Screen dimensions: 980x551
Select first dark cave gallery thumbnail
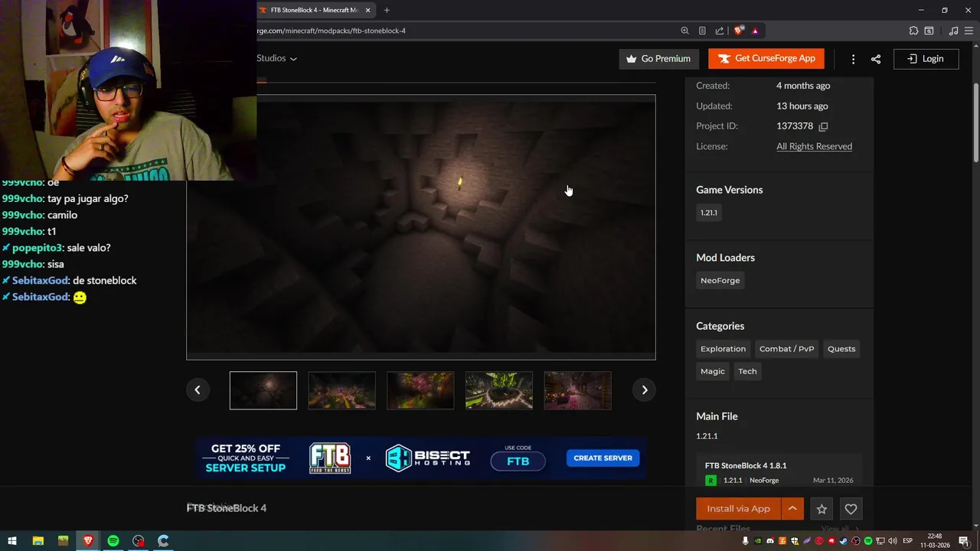click(x=263, y=390)
